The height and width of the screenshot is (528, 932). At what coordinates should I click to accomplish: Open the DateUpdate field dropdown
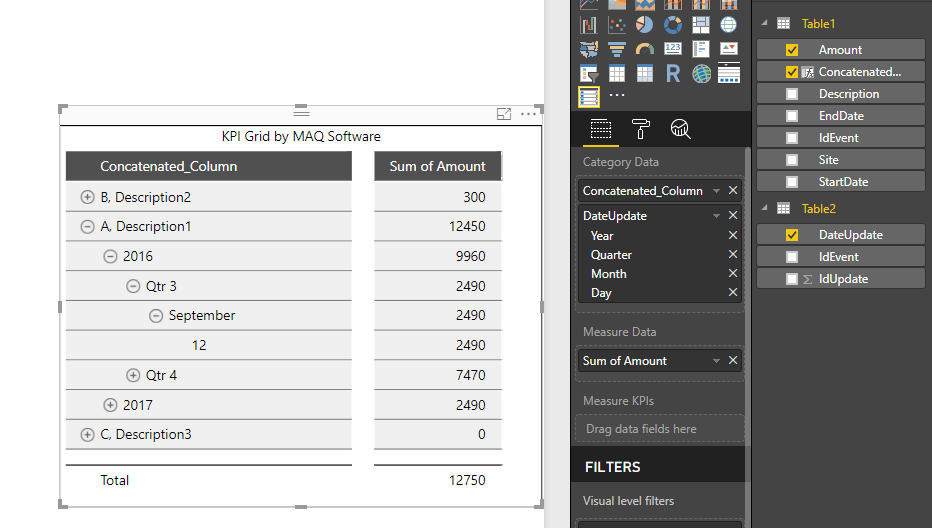coord(716,216)
